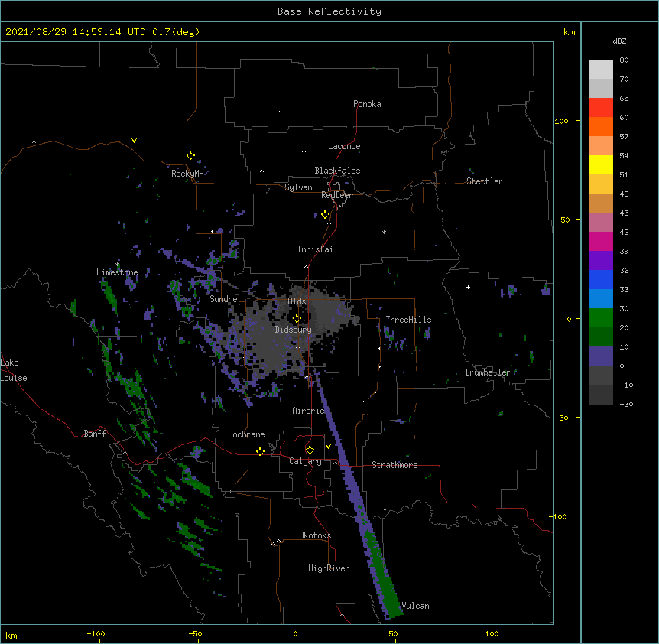Screen dimensions: 659x644
Task: Pick the purple 36–39 dBZ swatch
Action: [601, 261]
